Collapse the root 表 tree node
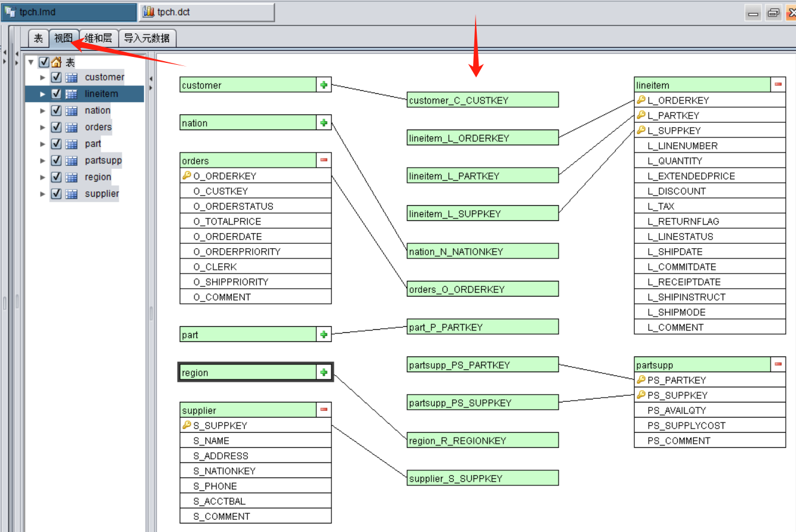This screenshot has width=796, height=532. pyautogui.click(x=31, y=62)
